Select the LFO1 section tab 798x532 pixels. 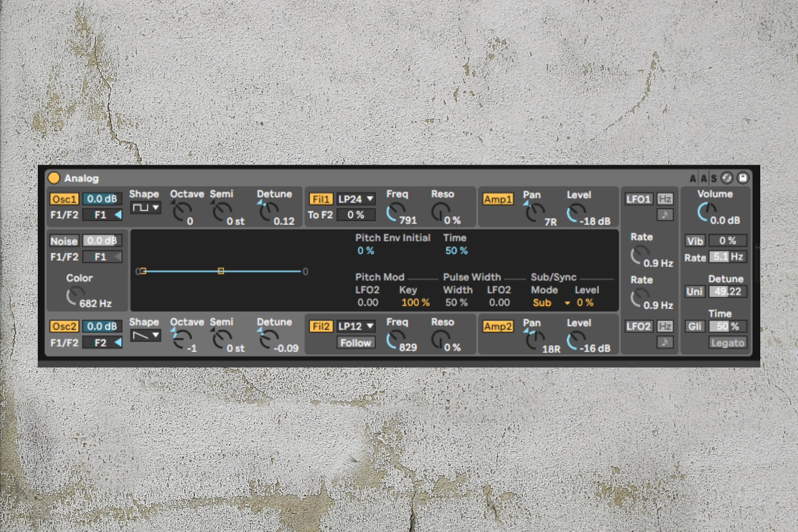[638, 199]
